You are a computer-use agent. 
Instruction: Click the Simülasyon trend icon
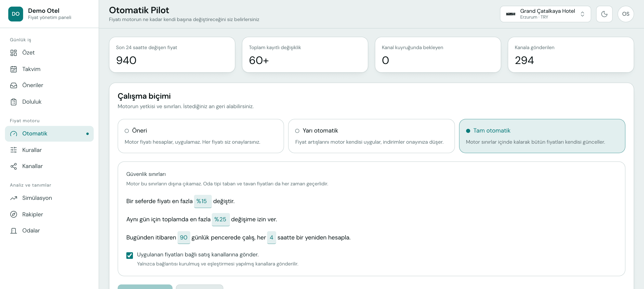coord(13,198)
